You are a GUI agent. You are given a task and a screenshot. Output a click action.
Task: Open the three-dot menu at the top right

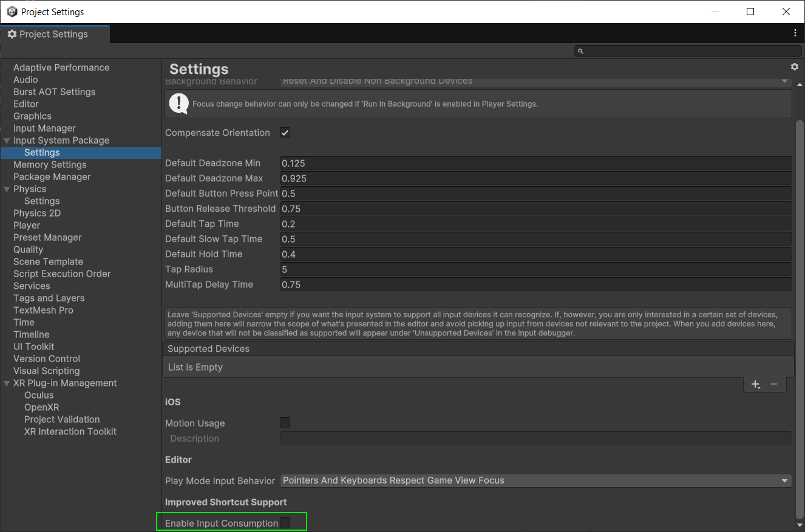[795, 33]
